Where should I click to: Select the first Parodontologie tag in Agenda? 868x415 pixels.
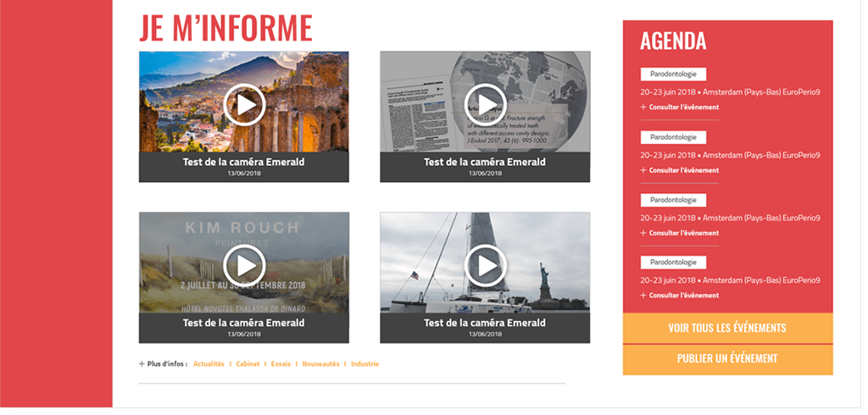673,75
